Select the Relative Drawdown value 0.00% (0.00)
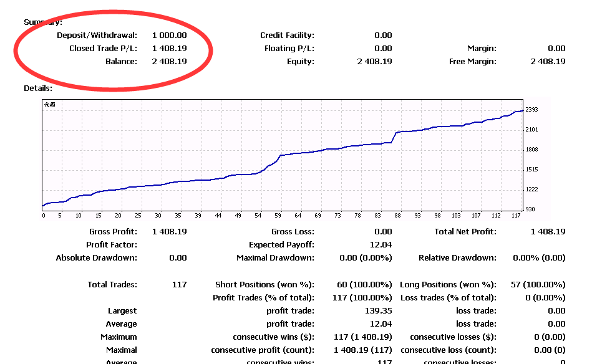This screenshot has height=364, width=592. [x=539, y=258]
